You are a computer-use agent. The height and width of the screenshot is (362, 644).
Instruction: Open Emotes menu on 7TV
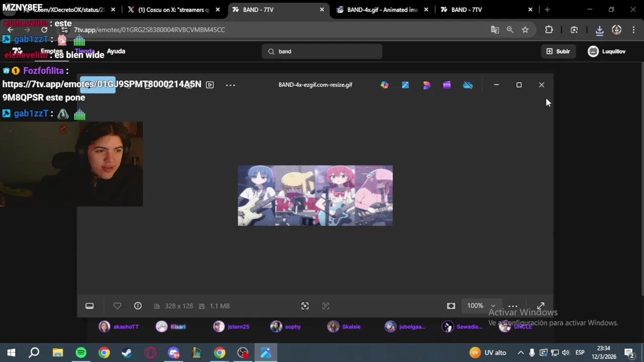coord(51,51)
